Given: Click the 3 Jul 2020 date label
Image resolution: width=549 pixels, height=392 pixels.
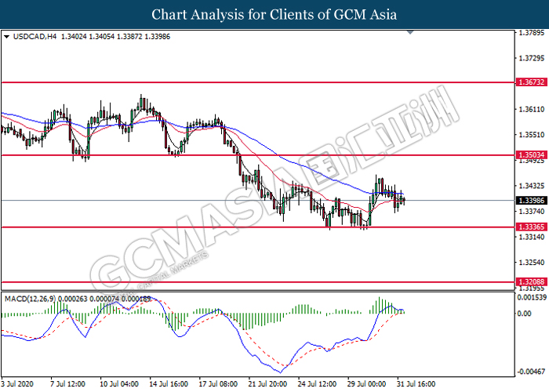Looking at the screenshot, I should [17, 384].
